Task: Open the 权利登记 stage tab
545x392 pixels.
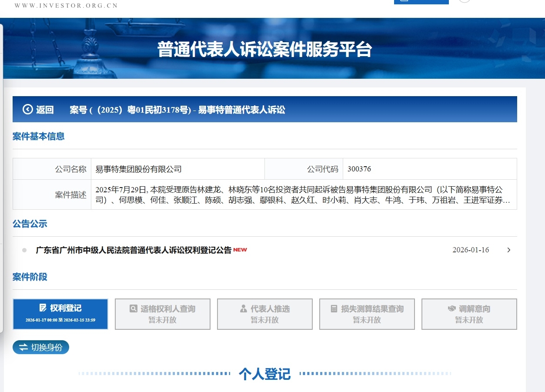Action: point(60,314)
